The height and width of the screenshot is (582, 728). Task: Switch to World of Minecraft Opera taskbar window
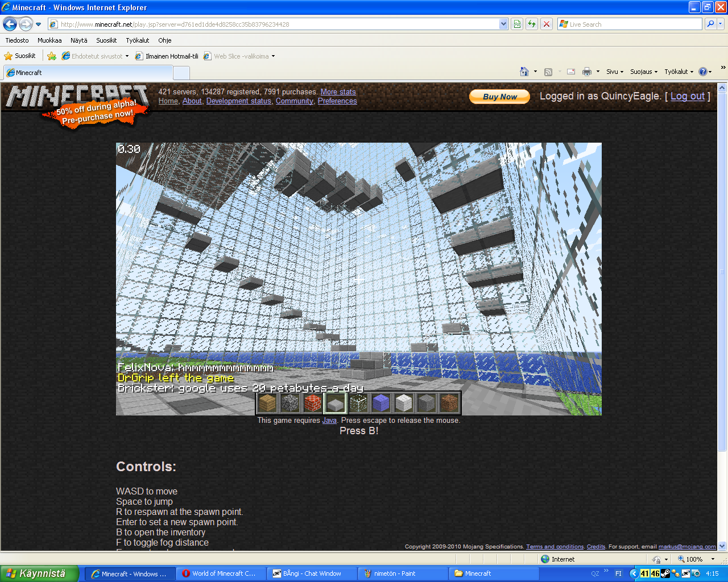point(221,573)
